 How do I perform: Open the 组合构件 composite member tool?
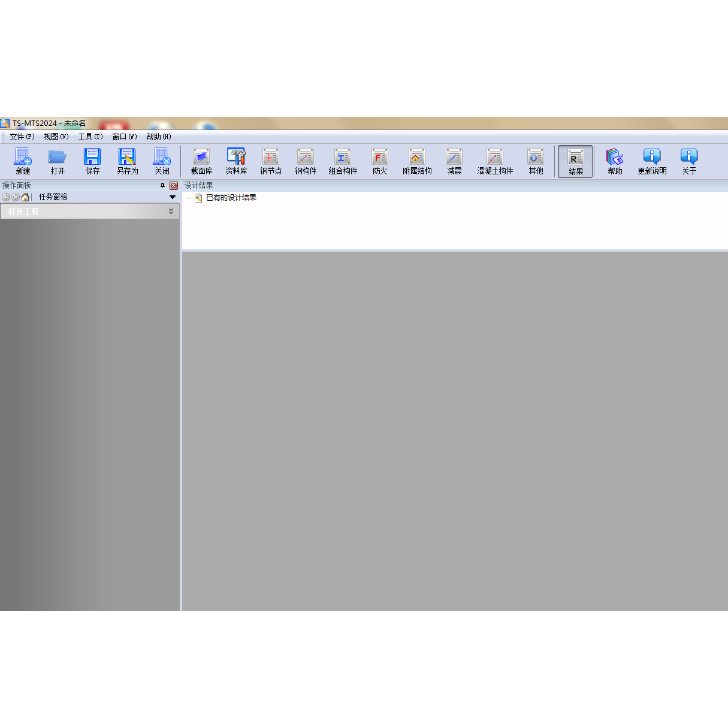343,161
